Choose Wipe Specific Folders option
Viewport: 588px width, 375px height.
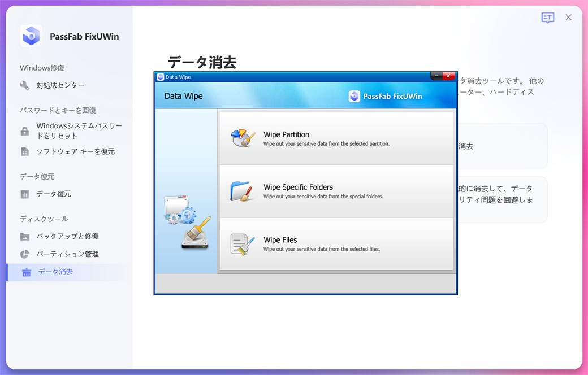(336, 191)
